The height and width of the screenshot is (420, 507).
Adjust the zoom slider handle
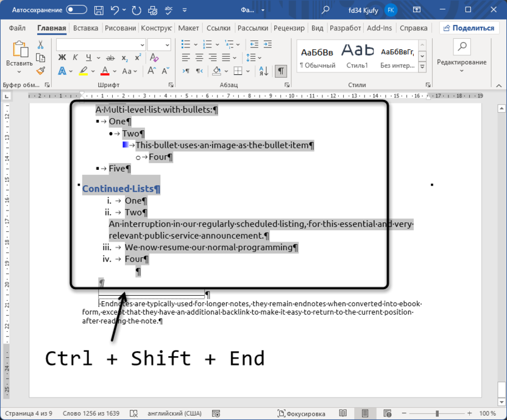[x=437, y=413]
